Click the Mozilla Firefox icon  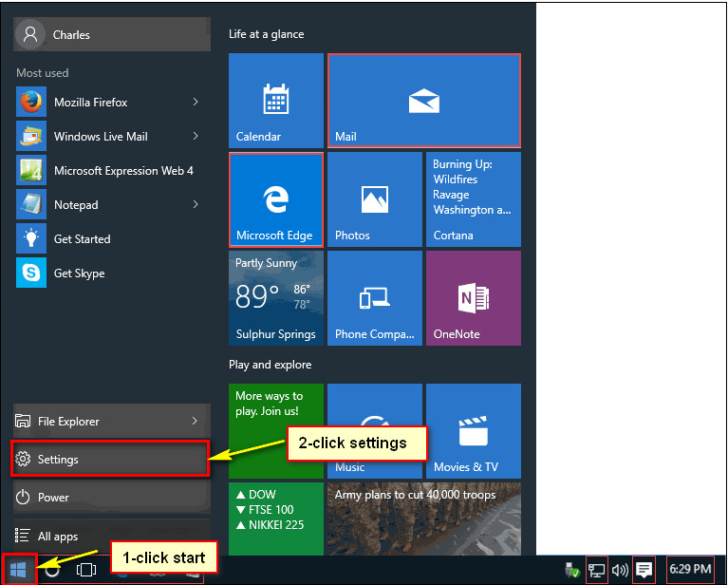point(31,102)
